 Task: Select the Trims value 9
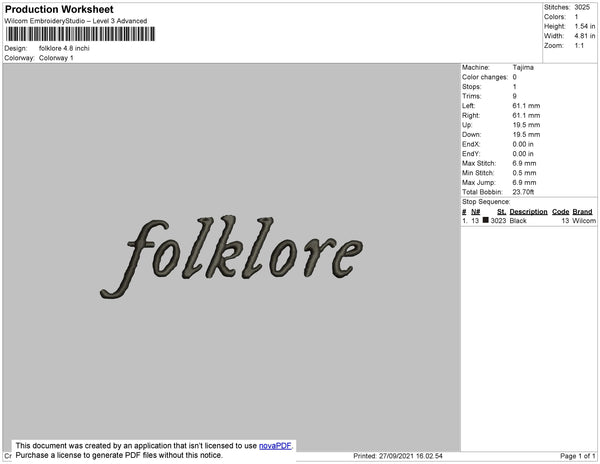click(515, 96)
